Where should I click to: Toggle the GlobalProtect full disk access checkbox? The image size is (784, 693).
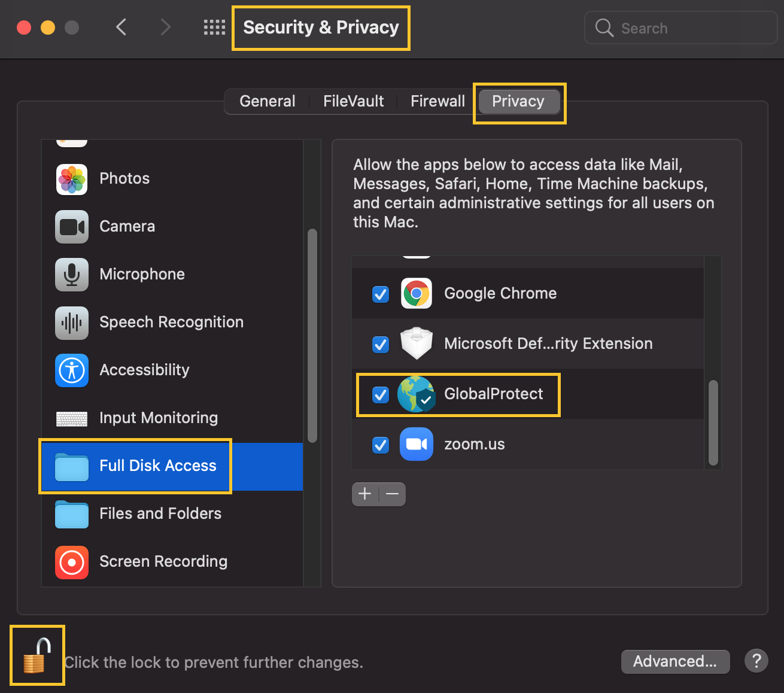(381, 394)
